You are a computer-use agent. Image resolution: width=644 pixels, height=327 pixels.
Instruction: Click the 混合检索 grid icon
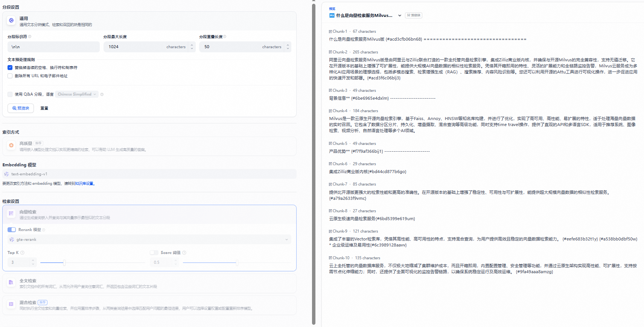(x=11, y=304)
